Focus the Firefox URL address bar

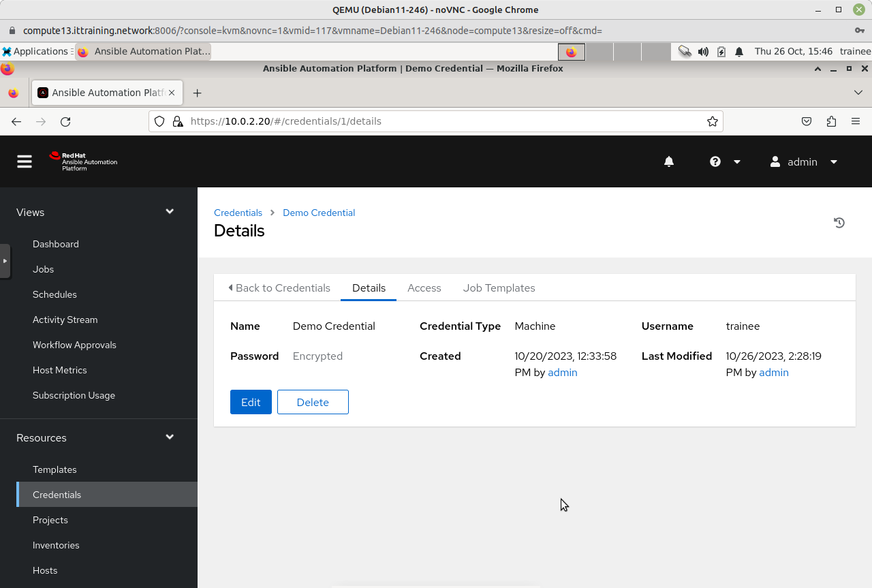click(x=436, y=121)
